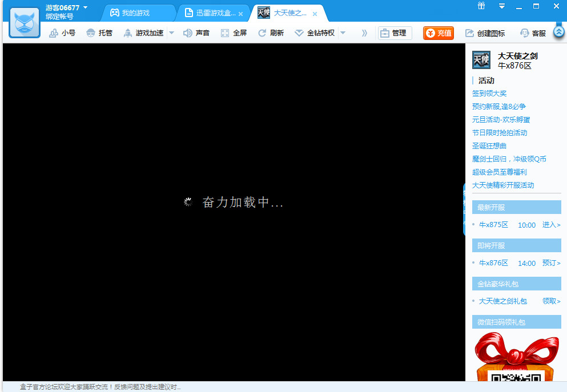This screenshot has width=567, height=392.
Task: Expand the 游戏加速 dropdown arrow
Action: [172, 33]
